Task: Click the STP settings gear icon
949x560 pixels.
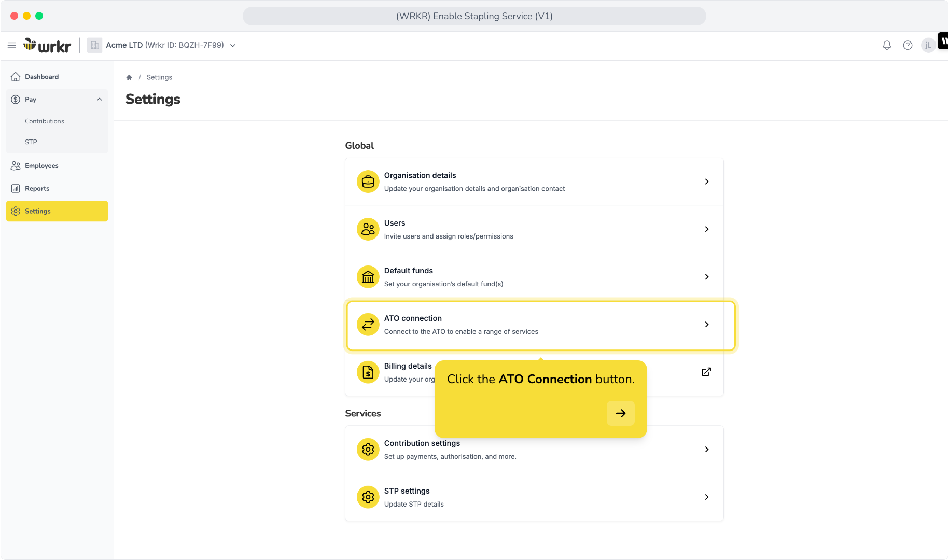Action: 368,497
